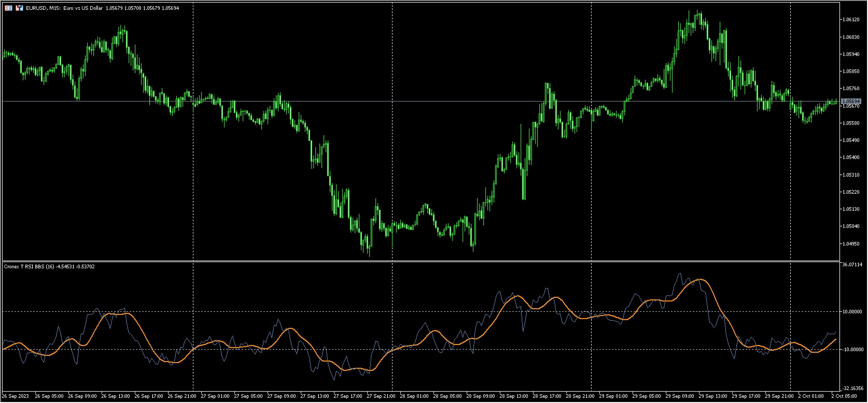Click the indicator scale minimum -32.16356
The height and width of the screenshot is (403, 868).
tap(853, 388)
